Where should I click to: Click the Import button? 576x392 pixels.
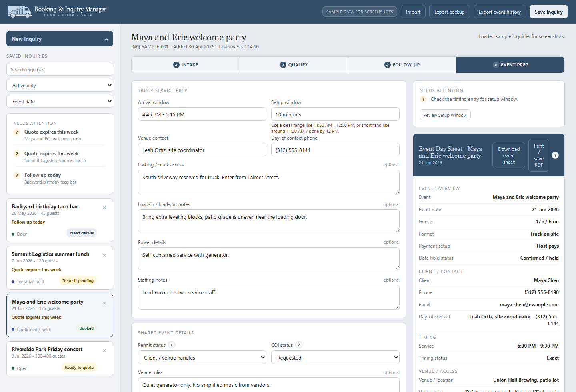click(413, 12)
